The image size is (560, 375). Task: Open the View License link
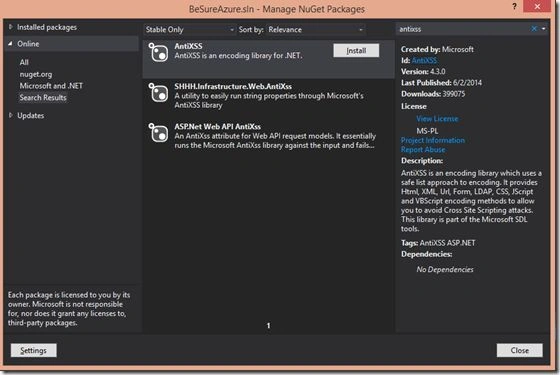[x=437, y=119]
